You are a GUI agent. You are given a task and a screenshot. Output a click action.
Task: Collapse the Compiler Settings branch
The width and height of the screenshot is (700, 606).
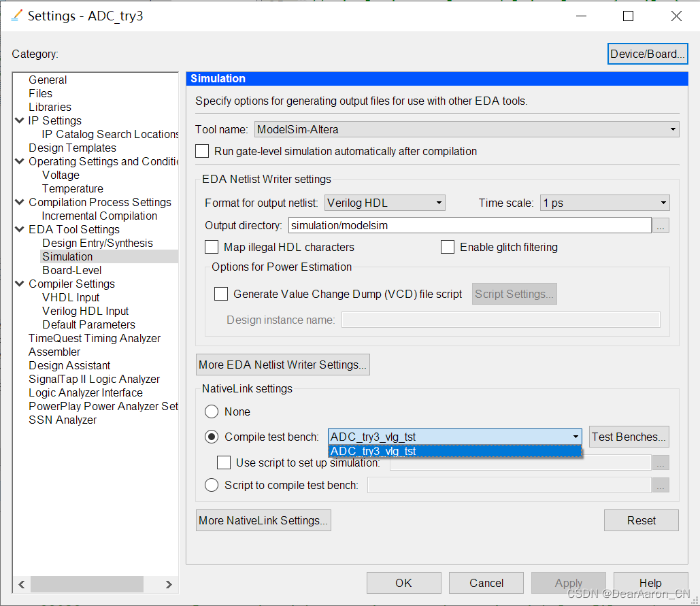[x=18, y=284]
